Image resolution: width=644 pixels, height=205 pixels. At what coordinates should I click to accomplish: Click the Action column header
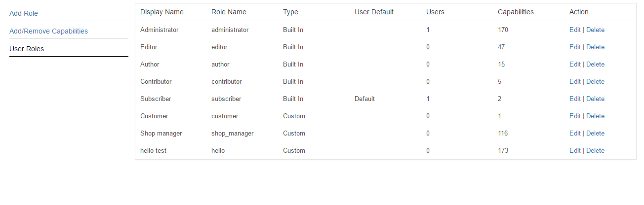click(x=579, y=12)
